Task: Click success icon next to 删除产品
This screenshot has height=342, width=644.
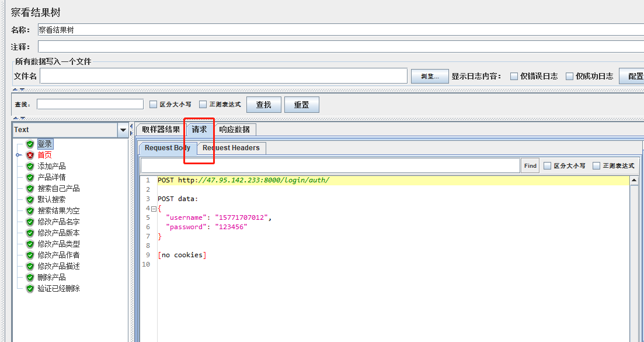Action: [x=30, y=278]
